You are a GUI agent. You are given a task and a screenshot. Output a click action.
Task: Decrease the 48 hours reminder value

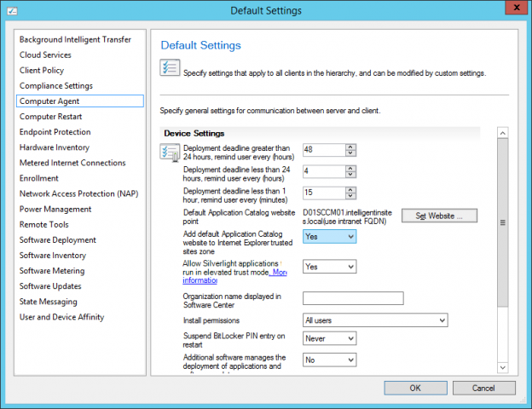(350, 153)
